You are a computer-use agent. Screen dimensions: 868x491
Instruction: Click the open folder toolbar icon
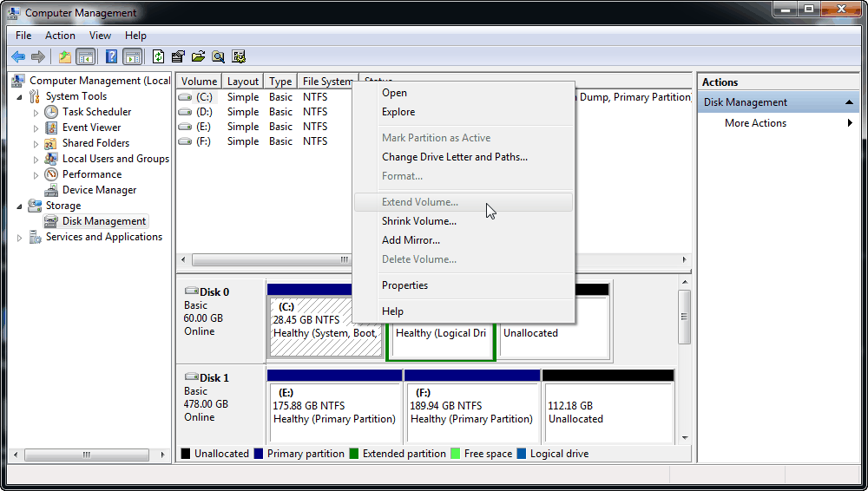pos(198,56)
